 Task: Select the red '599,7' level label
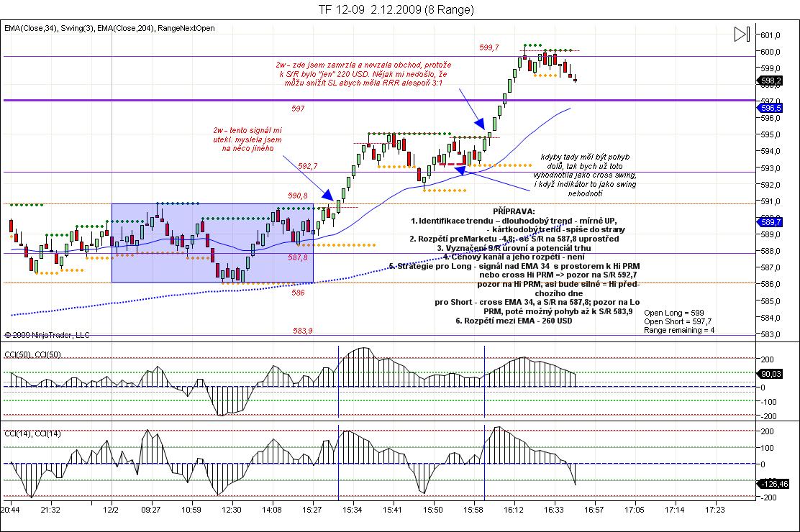pyautogui.click(x=488, y=47)
